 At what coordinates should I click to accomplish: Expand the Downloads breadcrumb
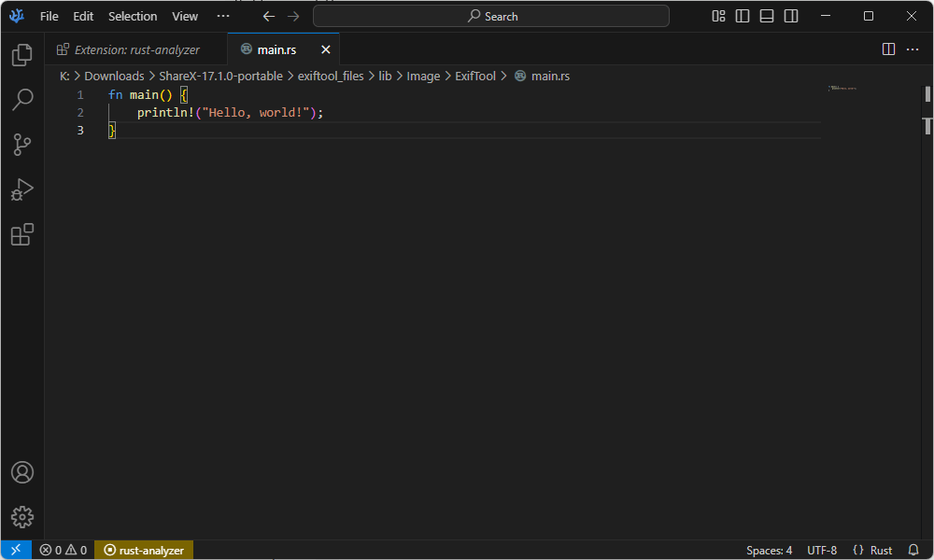pyautogui.click(x=114, y=77)
